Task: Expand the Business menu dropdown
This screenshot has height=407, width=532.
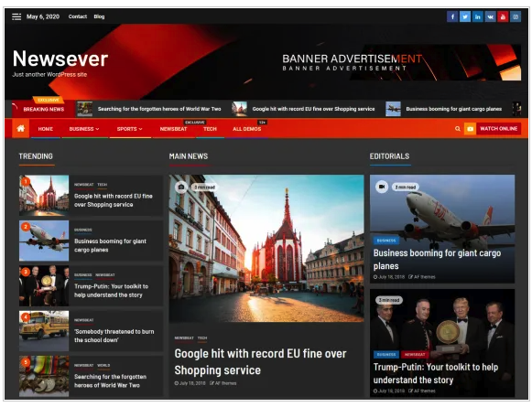Action: (84, 129)
